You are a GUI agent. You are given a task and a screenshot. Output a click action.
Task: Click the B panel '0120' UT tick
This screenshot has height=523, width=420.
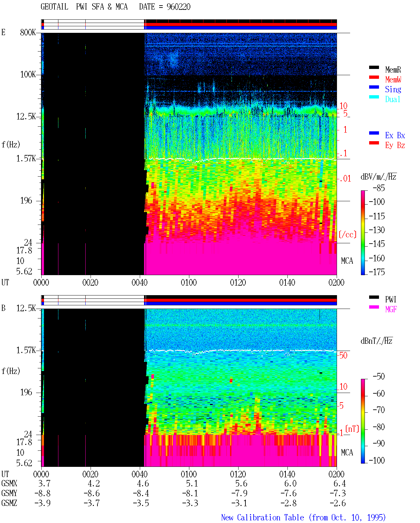pyautogui.click(x=238, y=474)
